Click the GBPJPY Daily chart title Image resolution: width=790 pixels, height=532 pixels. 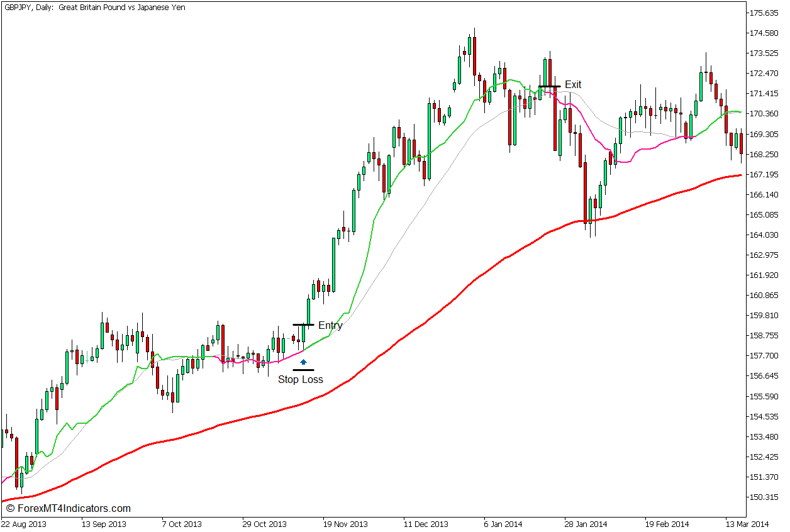click(94, 8)
